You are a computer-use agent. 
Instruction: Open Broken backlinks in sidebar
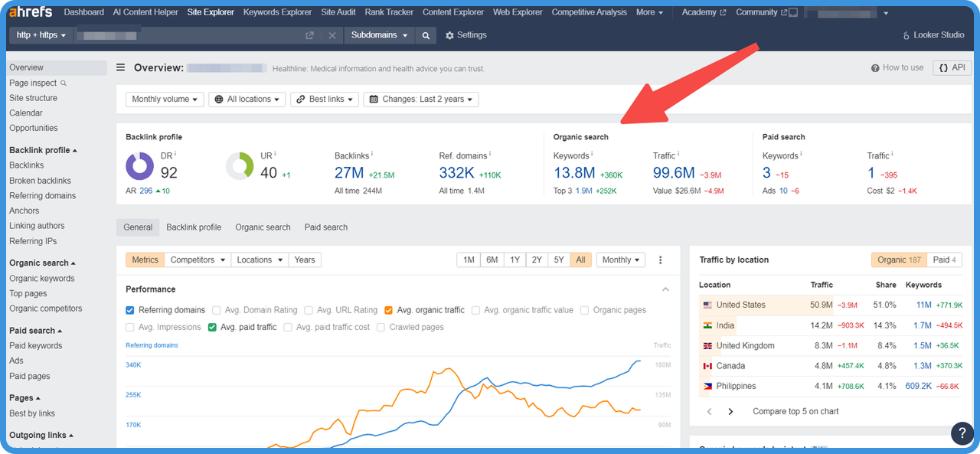pyautogui.click(x=40, y=181)
